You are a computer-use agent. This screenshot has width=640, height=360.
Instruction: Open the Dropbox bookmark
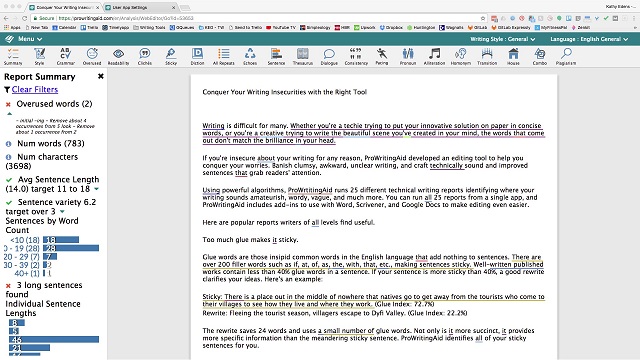391,28
